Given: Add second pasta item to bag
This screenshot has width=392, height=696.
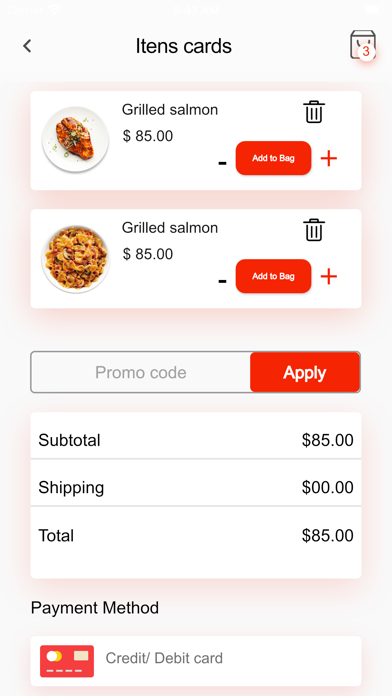Looking at the screenshot, I should pyautogui.click(x=273, y=276).
